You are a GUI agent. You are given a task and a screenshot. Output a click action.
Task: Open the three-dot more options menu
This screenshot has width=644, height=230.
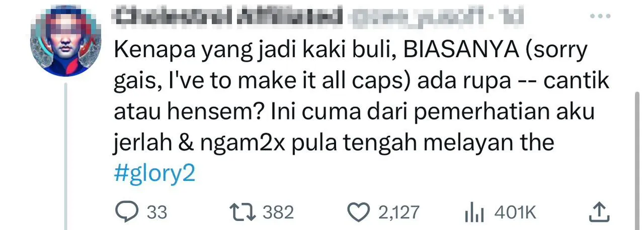(x=600, y=17)
